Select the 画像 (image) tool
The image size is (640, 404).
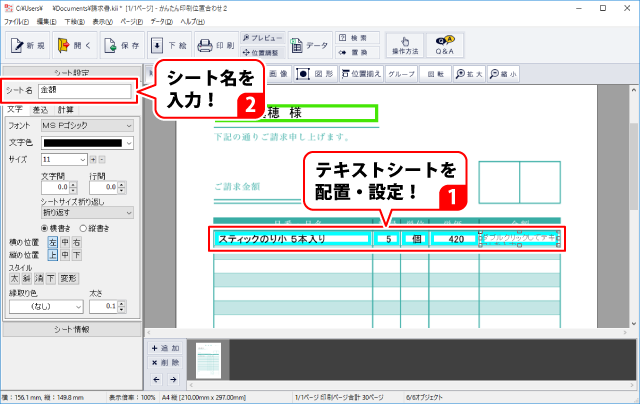click(278, 74)
